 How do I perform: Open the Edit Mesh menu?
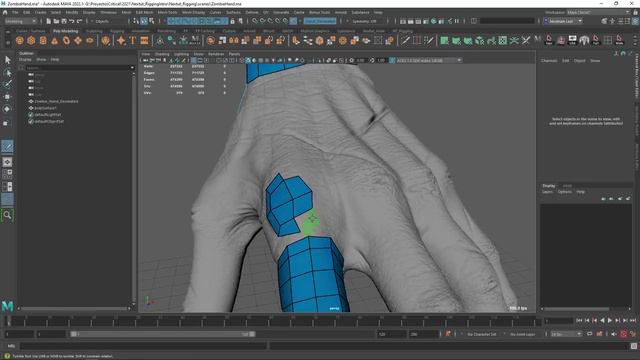click(144, 12)
